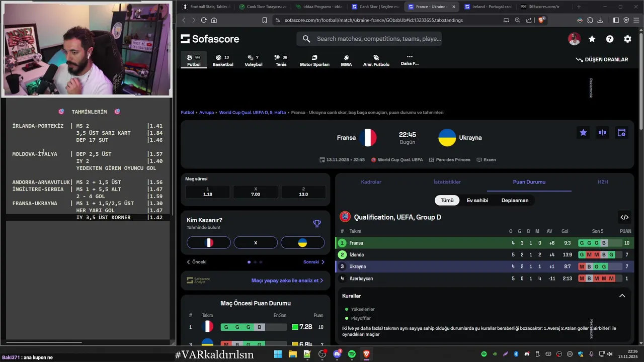Select Deplasman standings filter
Screen dimensions: 644x362
[515, 200]
